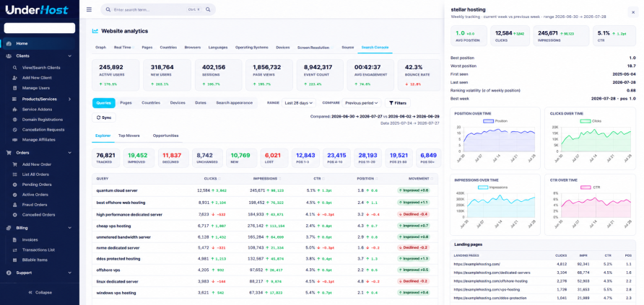Screen dimensions: 644x305
Task: Click the Clients group icon
Action: pyautogui.click(x=9, y=56)
